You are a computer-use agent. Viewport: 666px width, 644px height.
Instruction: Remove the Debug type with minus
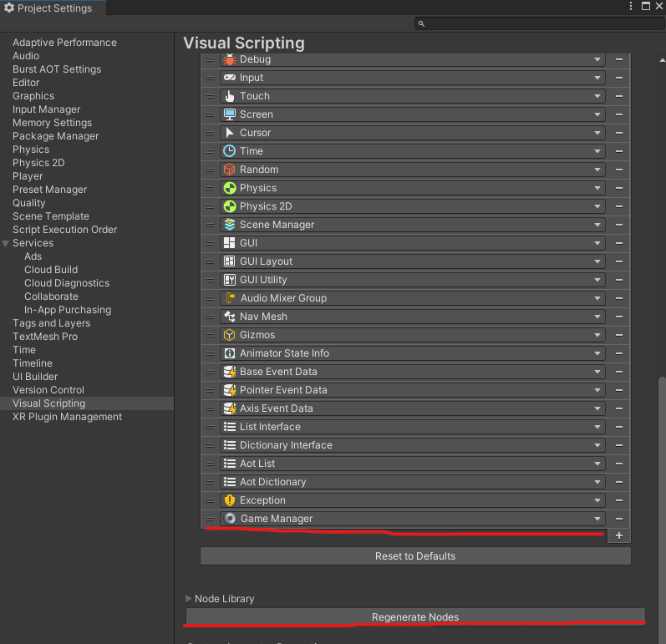tap(619, 59)
